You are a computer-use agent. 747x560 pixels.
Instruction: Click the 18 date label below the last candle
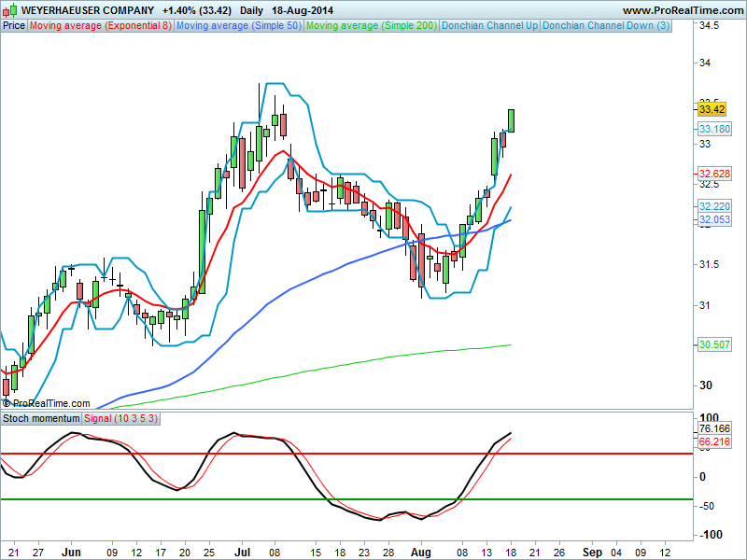[x=511, y=553]
